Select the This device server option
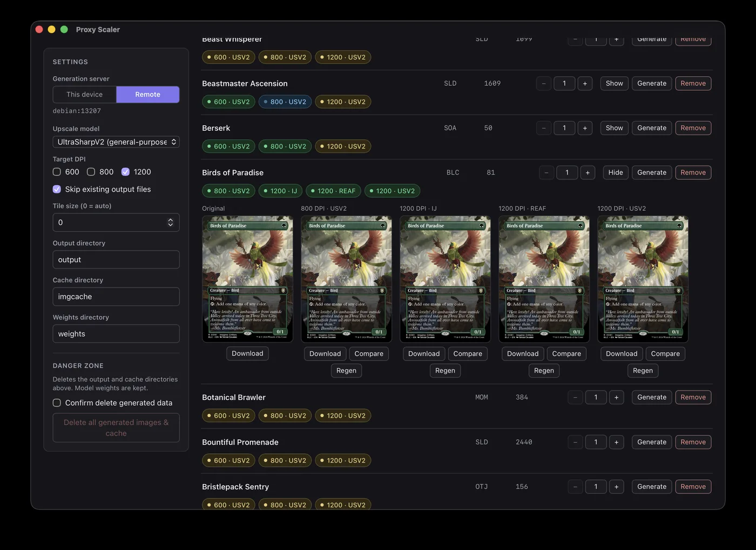This screenshot has height=550, width=756. tap(85, 95)
